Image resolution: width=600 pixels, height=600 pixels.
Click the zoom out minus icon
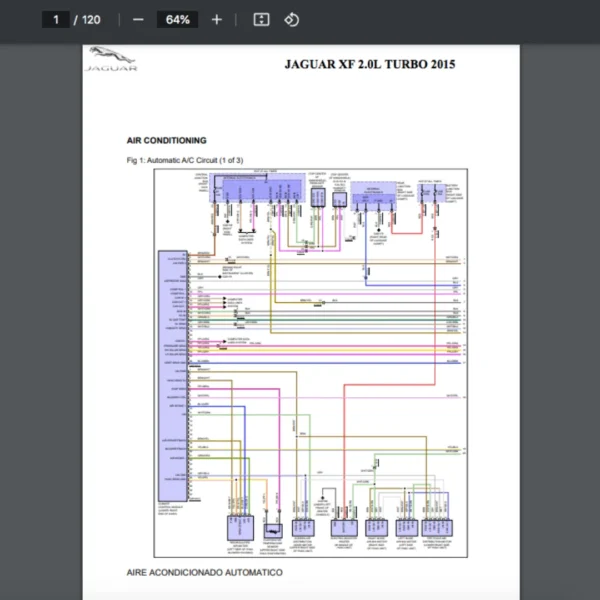pyautogui.click(x=138, y=20)
